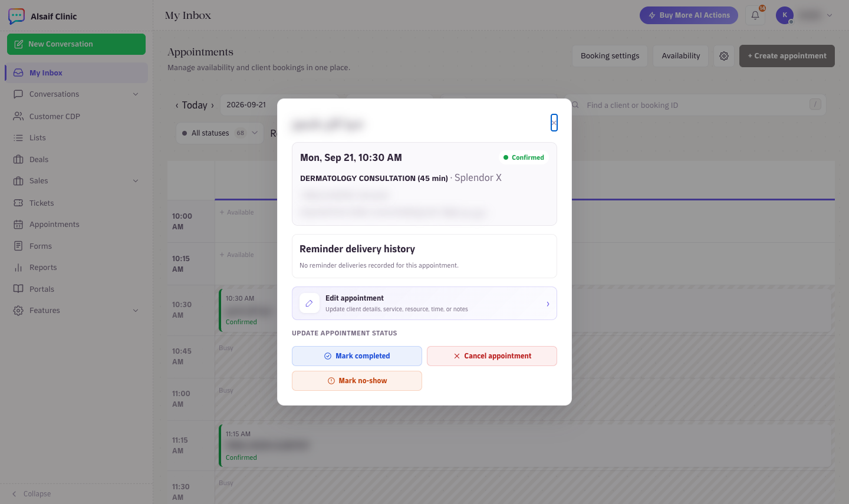Image resolution: width=849 pixels, height=504 pixels.
Task: Click Mark no-show button
Action: click(x=357, y=381)
